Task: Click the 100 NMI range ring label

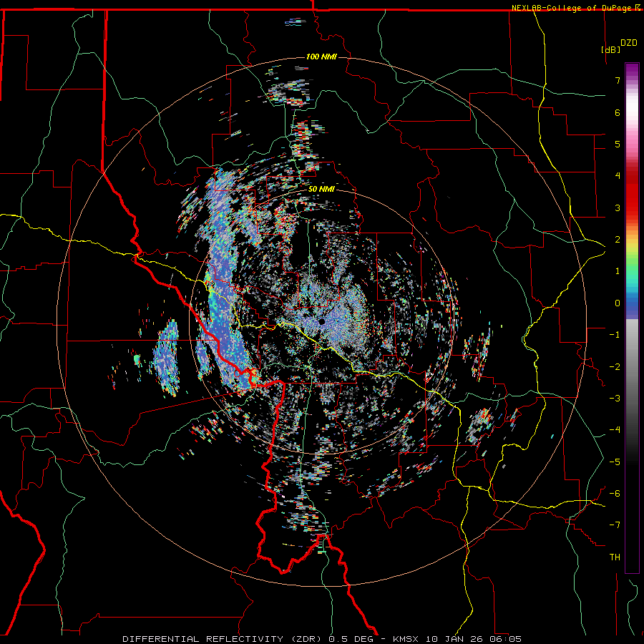Action: point(321,57)
